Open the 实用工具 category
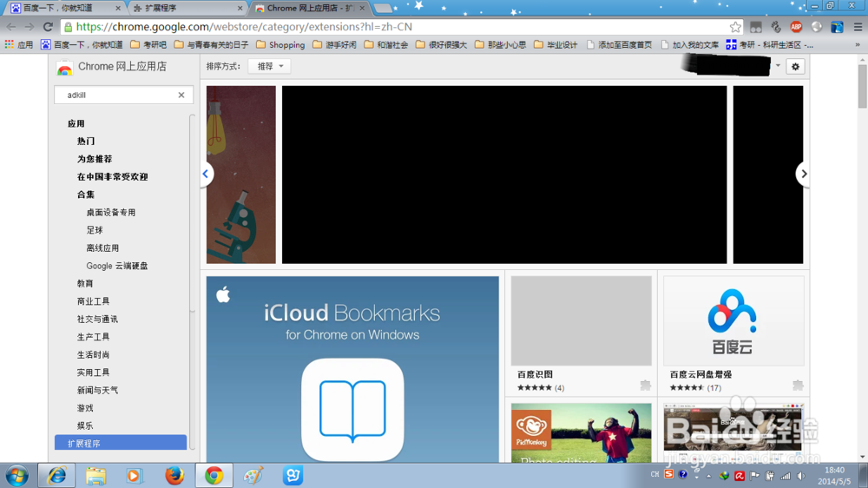This screenshot has height=488, width=868. 93,372
